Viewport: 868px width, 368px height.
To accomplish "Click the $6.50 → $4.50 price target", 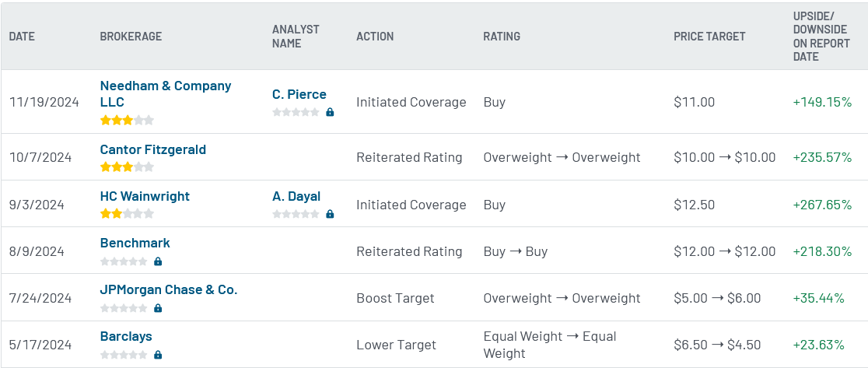I will tap(717, 345).
